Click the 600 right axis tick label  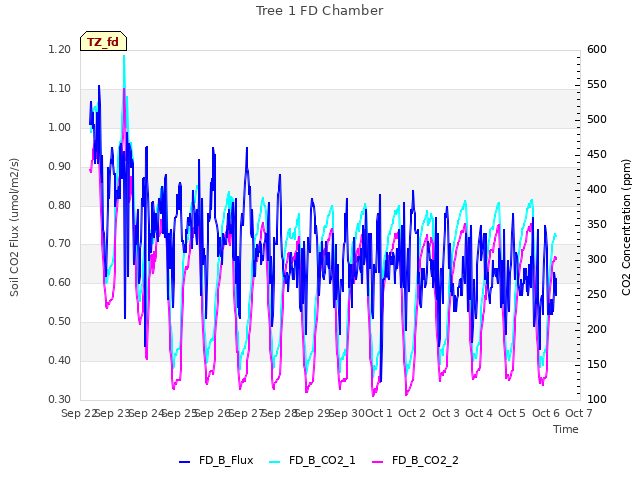[x=597, y=49]
